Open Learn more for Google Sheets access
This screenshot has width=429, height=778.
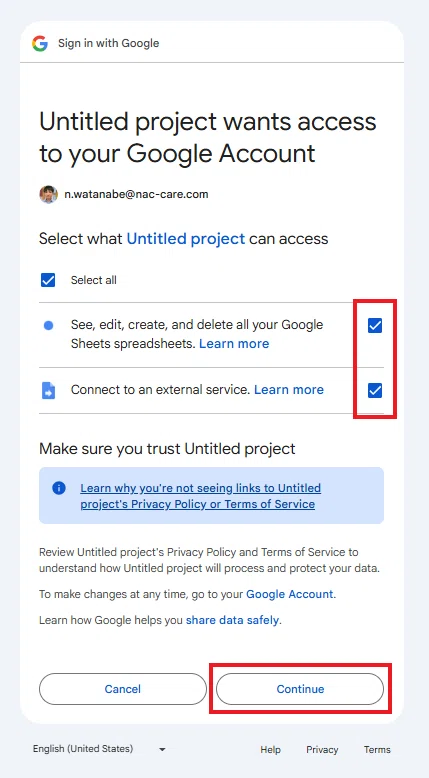(234, 343)
